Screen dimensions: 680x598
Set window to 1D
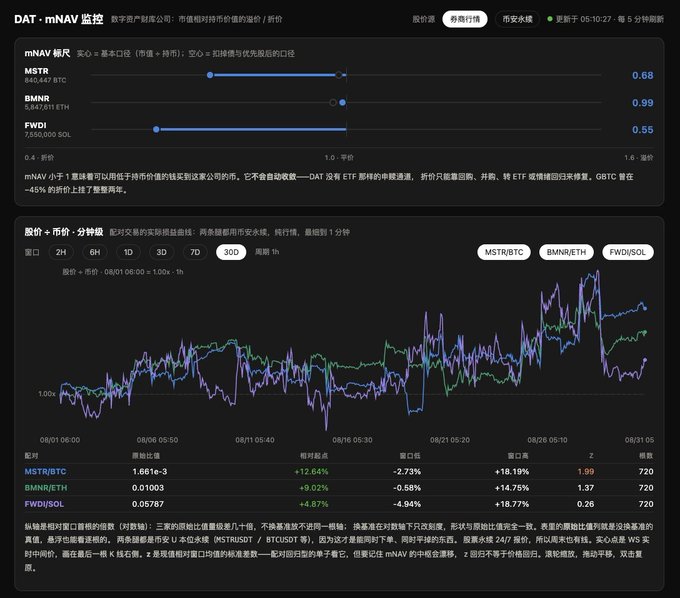click(128, 252)
